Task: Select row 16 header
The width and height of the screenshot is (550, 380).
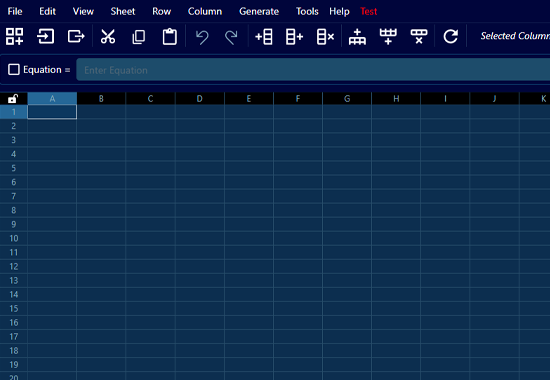Action: [x=14, y=322]
